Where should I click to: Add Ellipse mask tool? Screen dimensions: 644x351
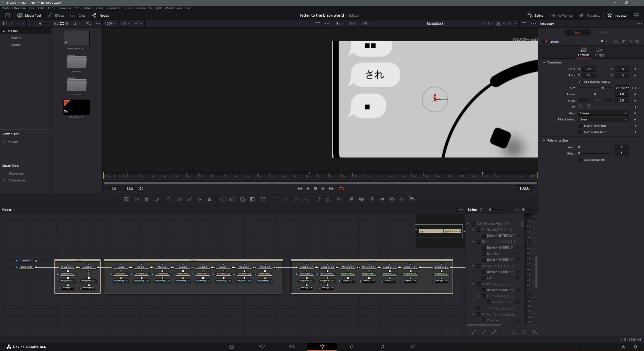point(286,199)
